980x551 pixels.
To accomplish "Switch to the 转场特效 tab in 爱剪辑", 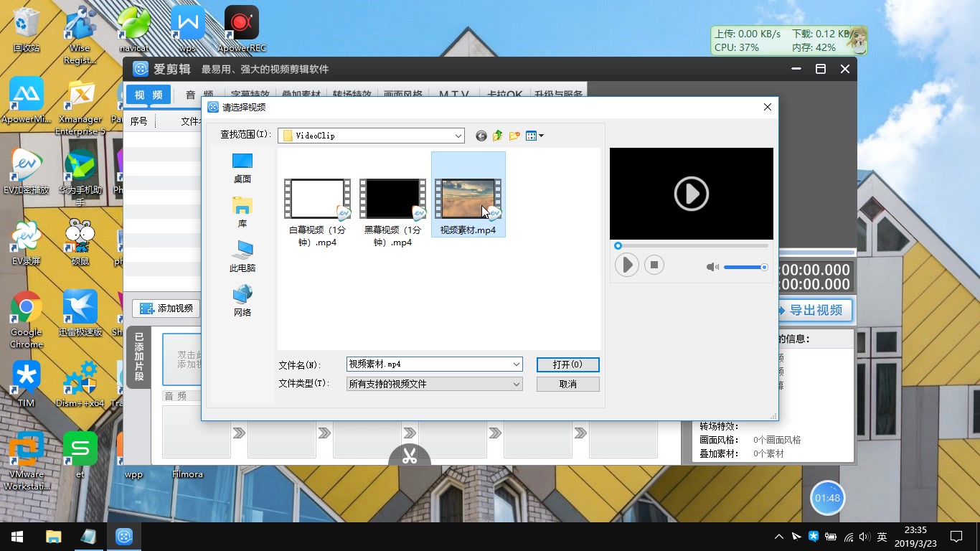I will click(x=352, y=95).
